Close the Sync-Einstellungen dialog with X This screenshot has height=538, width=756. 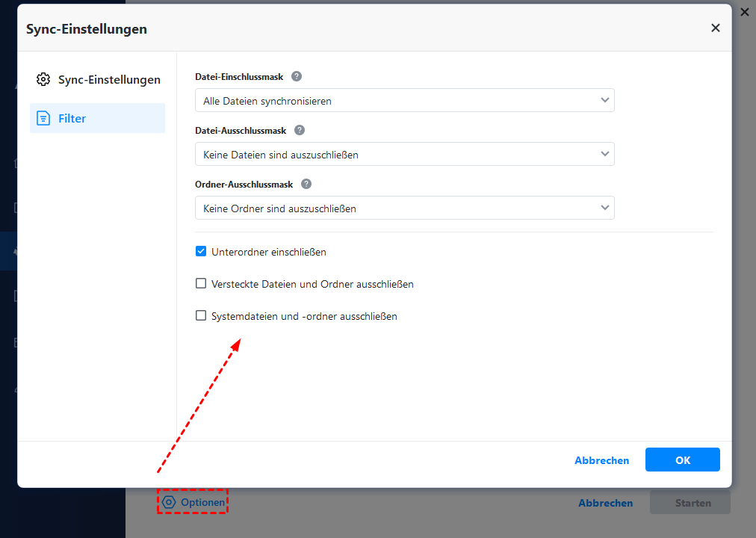pyautogui.click(x=715, y=28)
